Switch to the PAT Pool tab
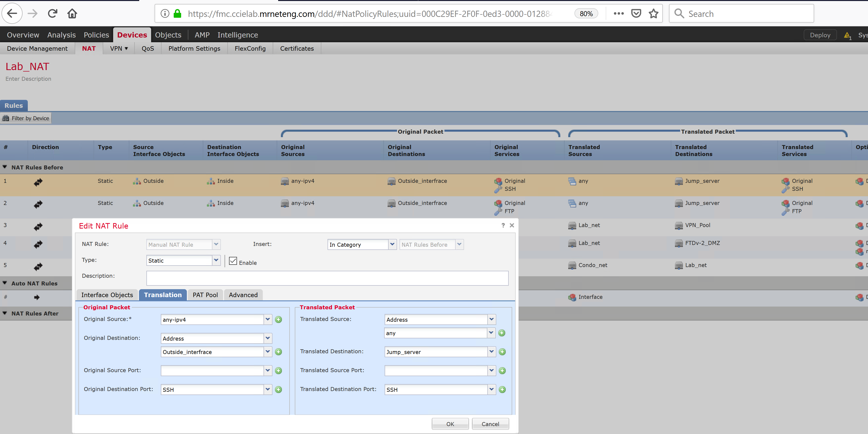Screen dimensions: 868x434 tap(205, 295)
